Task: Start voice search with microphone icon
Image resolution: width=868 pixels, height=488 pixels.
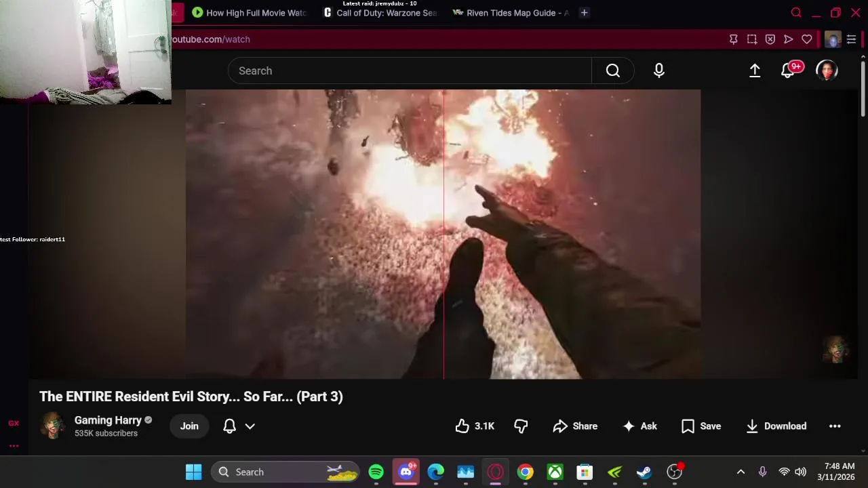Action: click(x=659, y=70)
